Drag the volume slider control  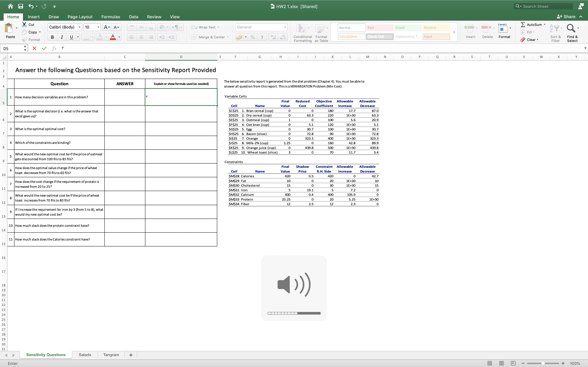(294, 313)
